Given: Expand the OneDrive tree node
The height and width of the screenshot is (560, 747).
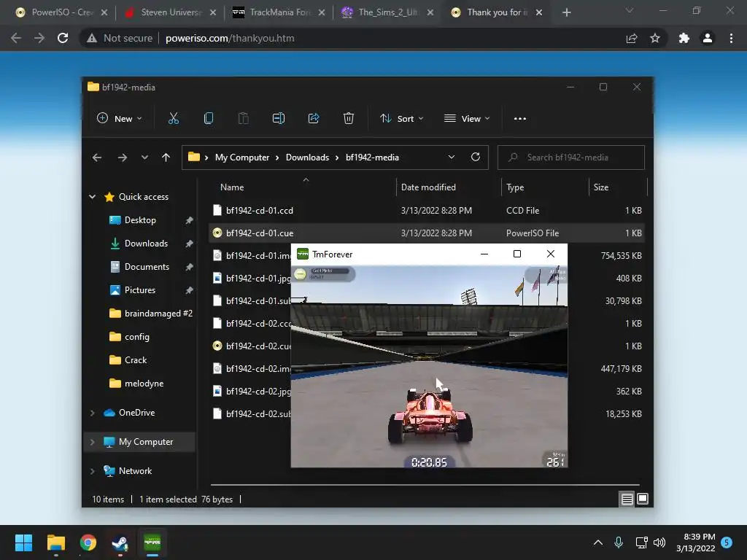Looking at the screenshot, I should (93, 413).
